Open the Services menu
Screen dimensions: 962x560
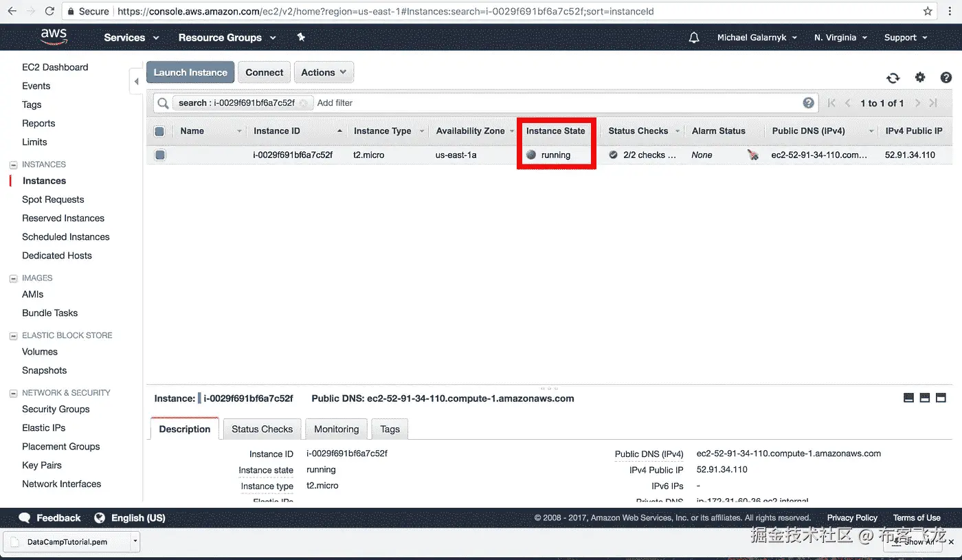pos(131,38)
